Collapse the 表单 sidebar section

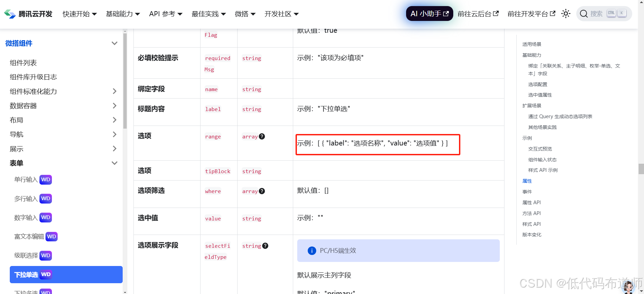[x=114, y=163]
